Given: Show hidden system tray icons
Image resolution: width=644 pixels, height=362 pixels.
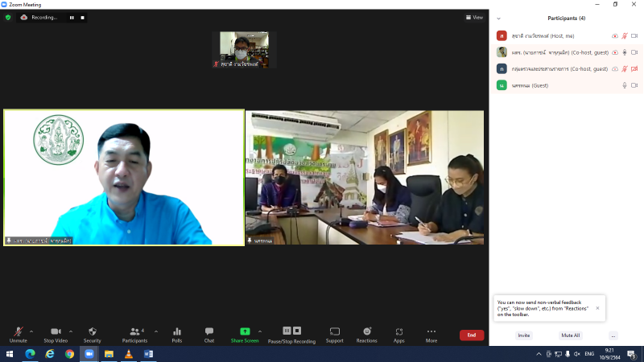Looking at the screenshot, I should coord(539,354).
